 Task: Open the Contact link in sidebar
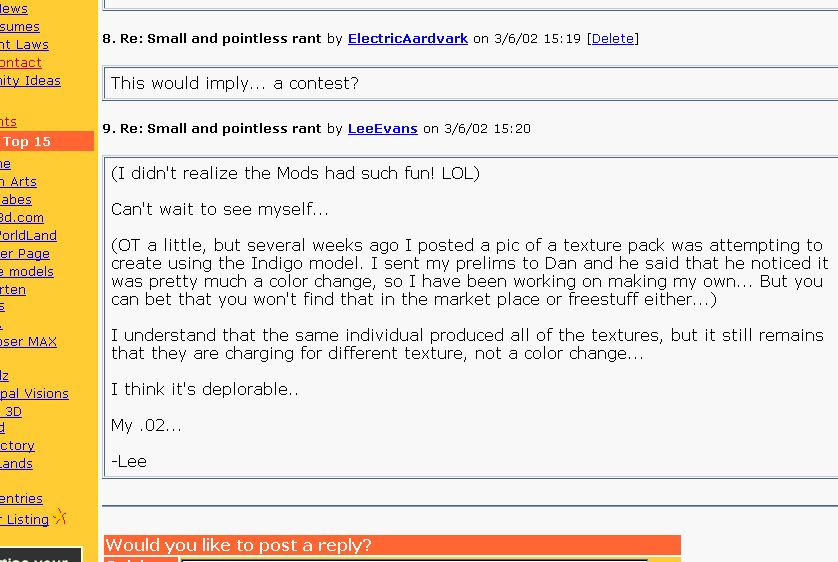pos(22,63)
